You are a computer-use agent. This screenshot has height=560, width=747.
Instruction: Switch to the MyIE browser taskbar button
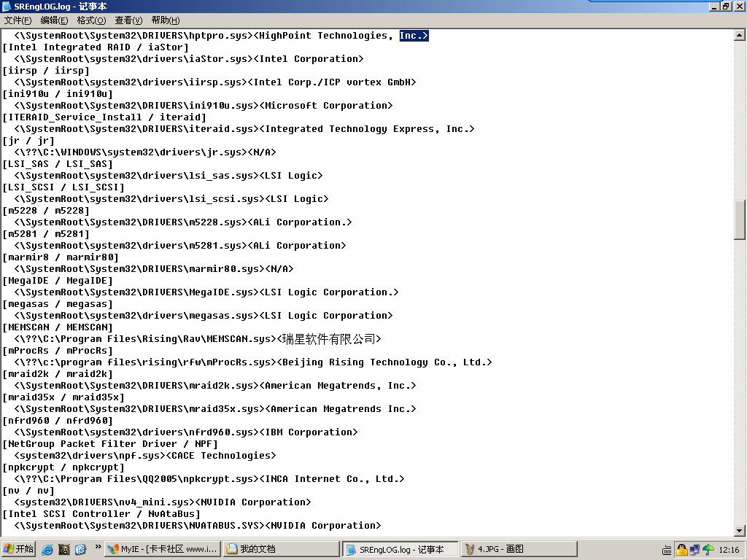pyautogui.click(x=163, y=549)
